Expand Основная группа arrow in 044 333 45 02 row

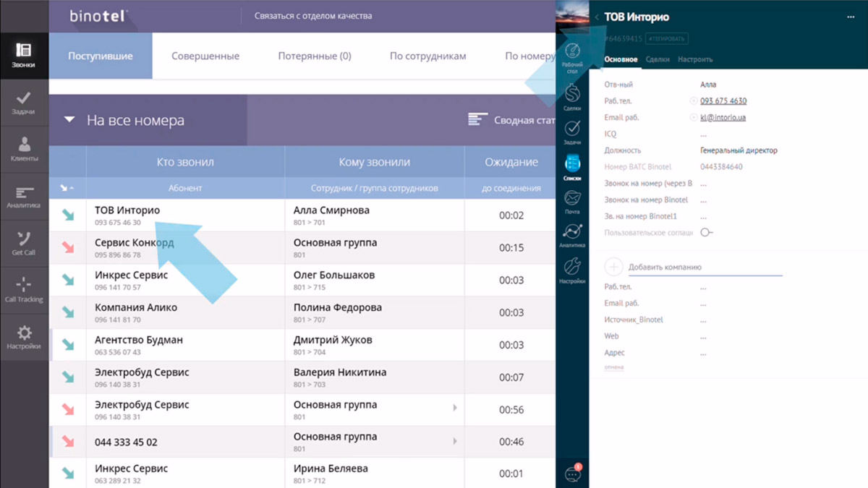point(455,441)
